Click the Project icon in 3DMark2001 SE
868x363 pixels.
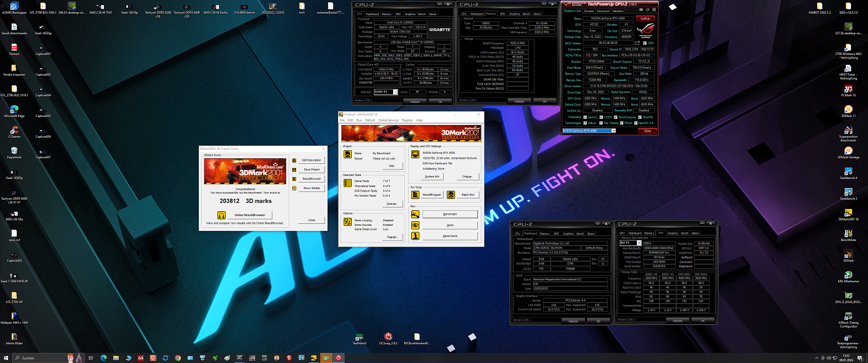[x=348, y=154]
